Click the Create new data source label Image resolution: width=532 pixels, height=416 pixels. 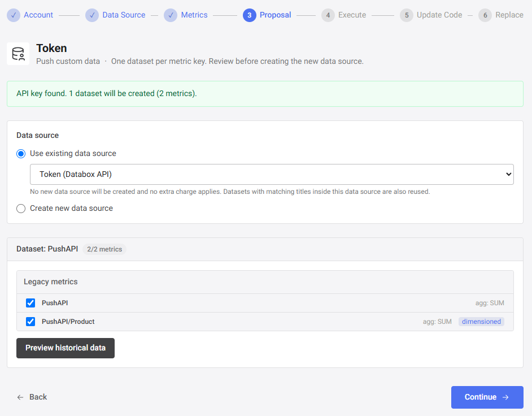pyautogui.click(x=71, y=208)
